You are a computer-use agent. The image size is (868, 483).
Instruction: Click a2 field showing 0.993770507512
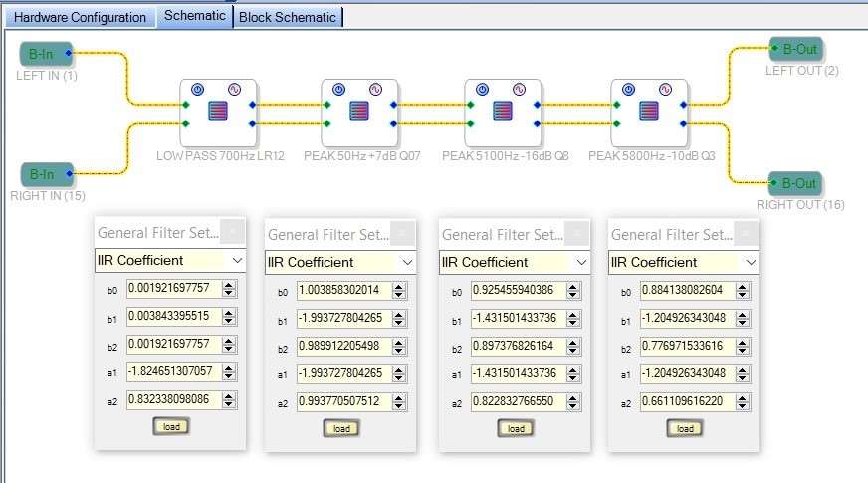point(344,401)
